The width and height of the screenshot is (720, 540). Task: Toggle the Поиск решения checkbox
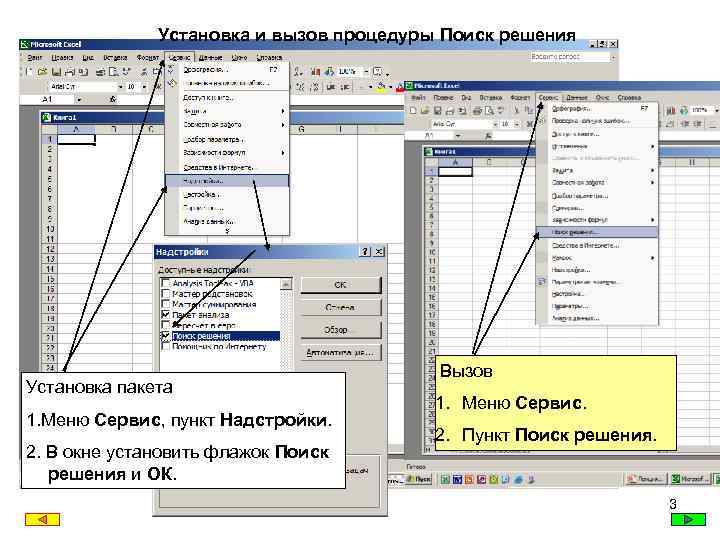[x=166, y=336]
